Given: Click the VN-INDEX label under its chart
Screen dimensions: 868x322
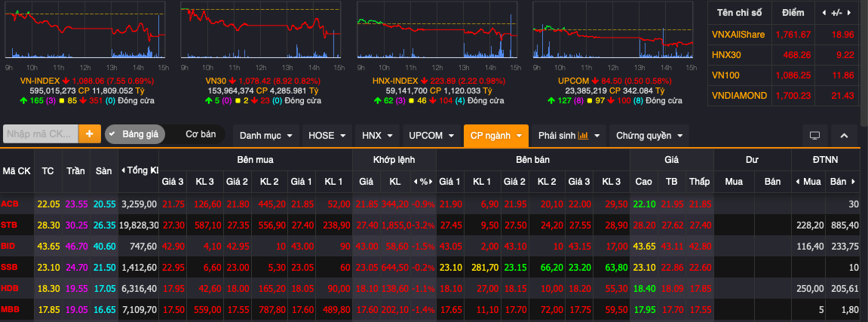Looking at the screenshot, I should click(x=40, y=81).
